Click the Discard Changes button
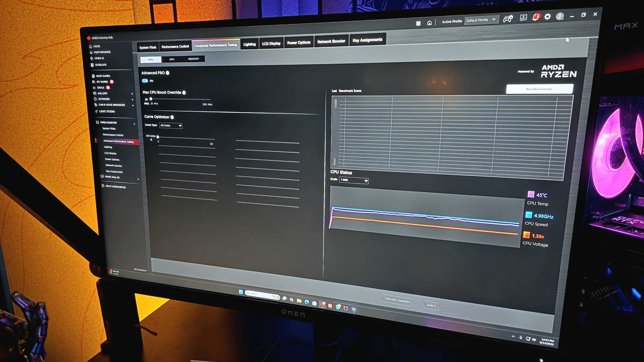 [397, 300]
